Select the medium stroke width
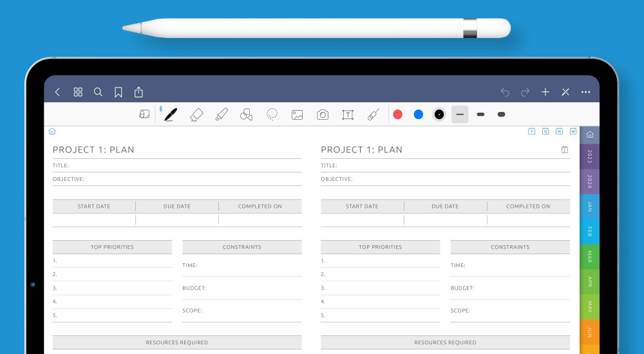Image resolution: width=644 pixels, height=354 pixels. click(x=480, y=115)
